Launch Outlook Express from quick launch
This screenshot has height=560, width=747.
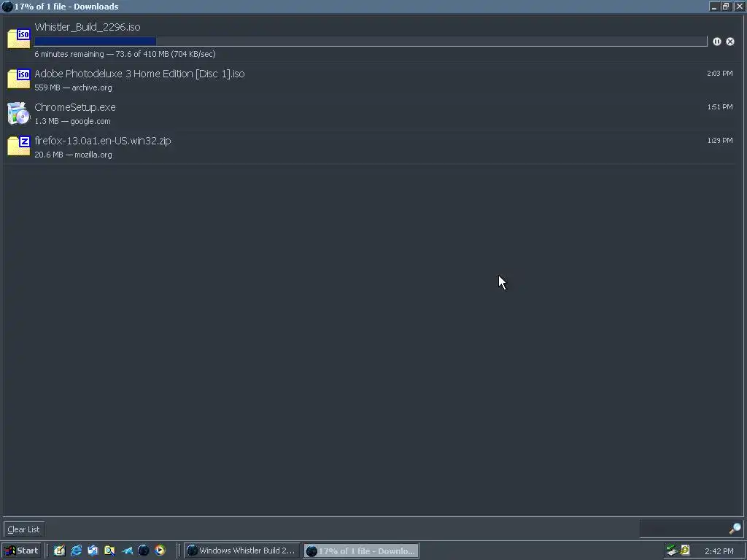93,551
